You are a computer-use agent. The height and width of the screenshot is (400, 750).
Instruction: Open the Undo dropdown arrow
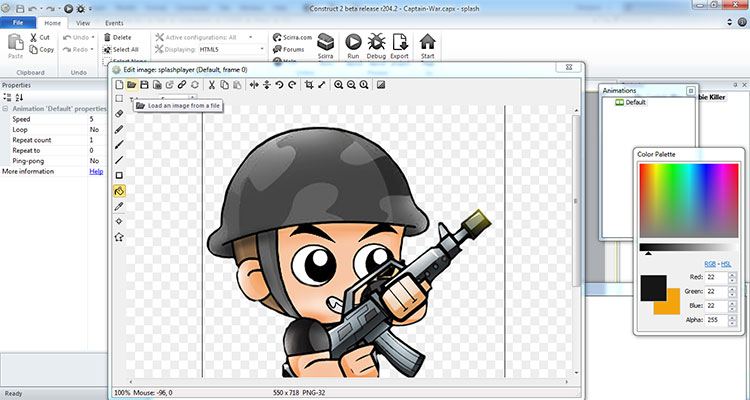[x=93, y=37]
